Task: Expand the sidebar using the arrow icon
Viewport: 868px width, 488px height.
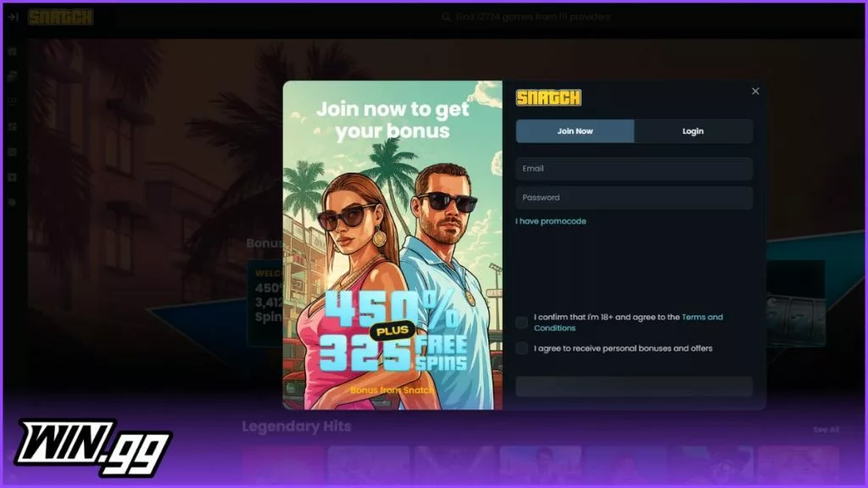Action: (13, 17)
